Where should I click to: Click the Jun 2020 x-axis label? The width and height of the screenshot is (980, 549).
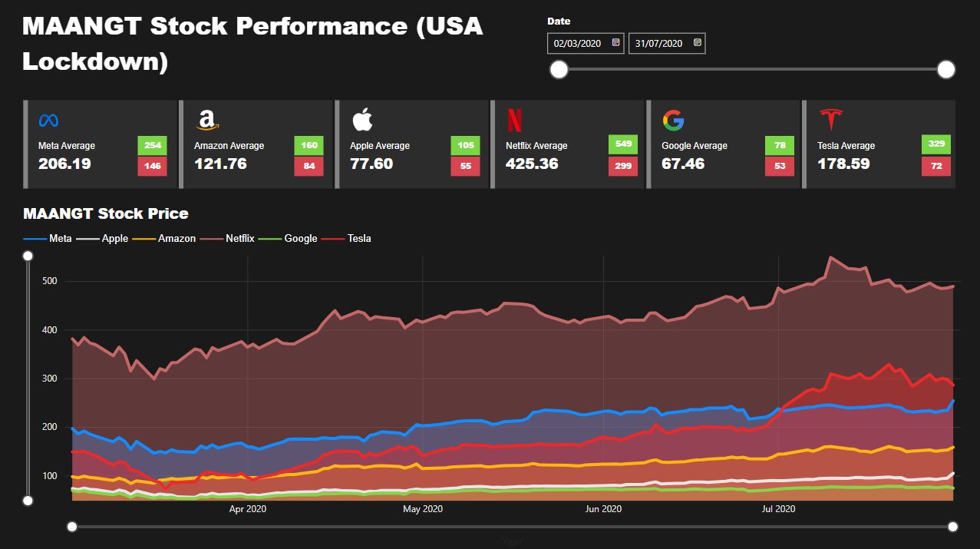point(603,508)
